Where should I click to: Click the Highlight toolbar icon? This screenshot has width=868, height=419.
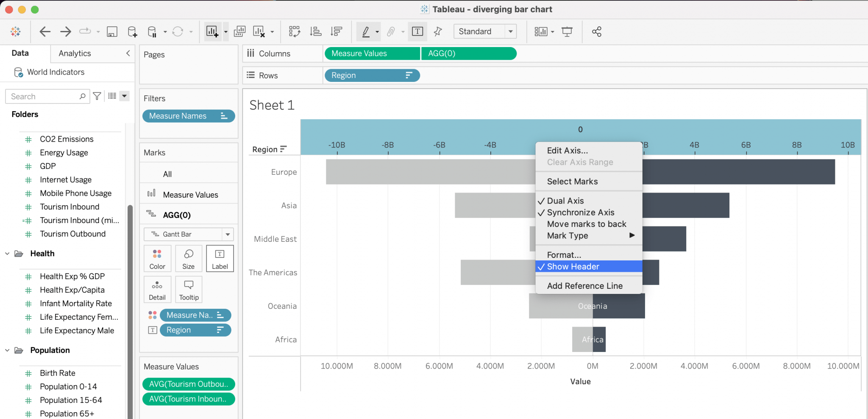coord(366,31)
